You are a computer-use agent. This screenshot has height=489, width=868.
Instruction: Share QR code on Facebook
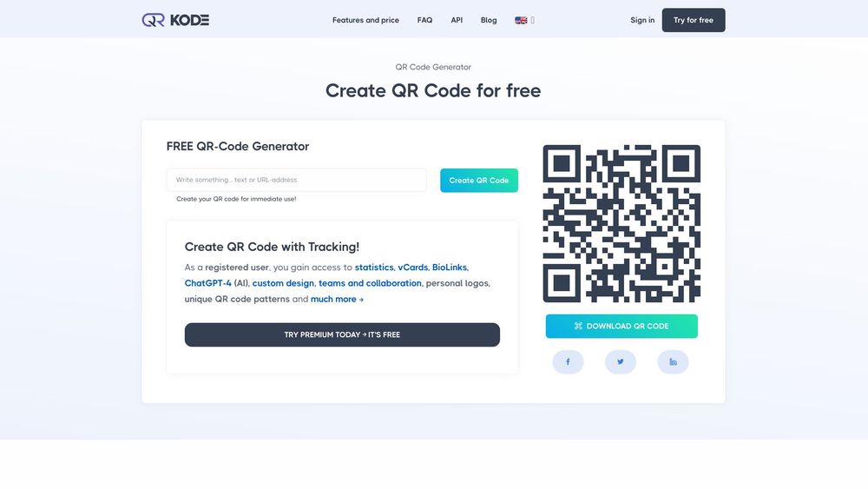click(568, 361)
